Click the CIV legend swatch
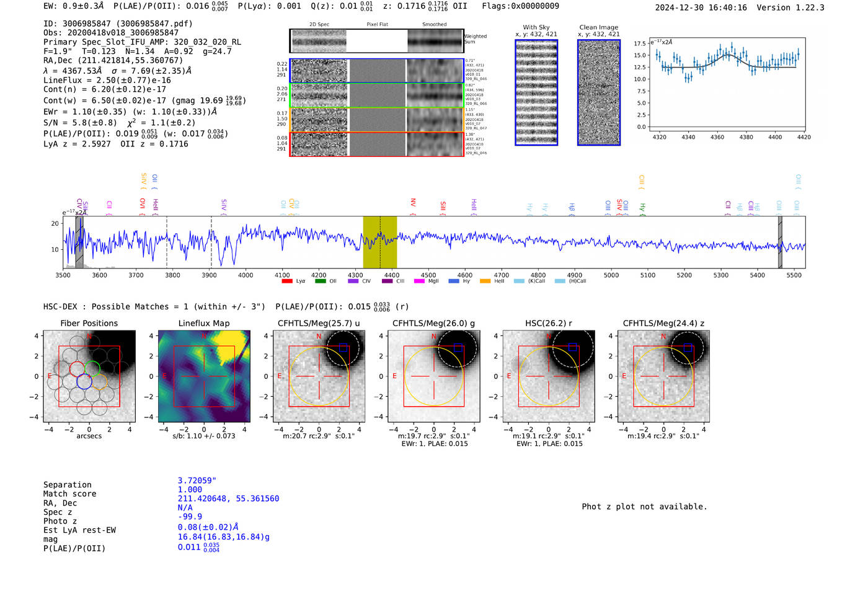Screen dimensions: 868x591 pyautogui.click(x=353, y=282)
